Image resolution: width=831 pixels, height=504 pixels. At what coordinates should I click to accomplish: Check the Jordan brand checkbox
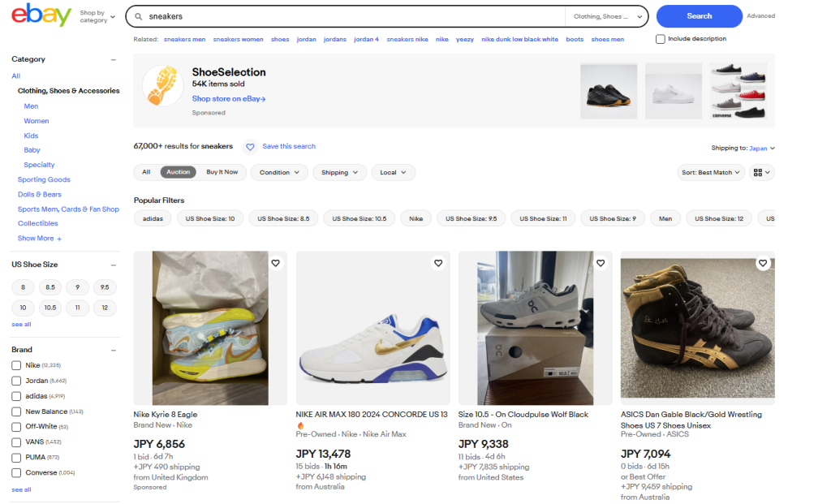[16, 381]
